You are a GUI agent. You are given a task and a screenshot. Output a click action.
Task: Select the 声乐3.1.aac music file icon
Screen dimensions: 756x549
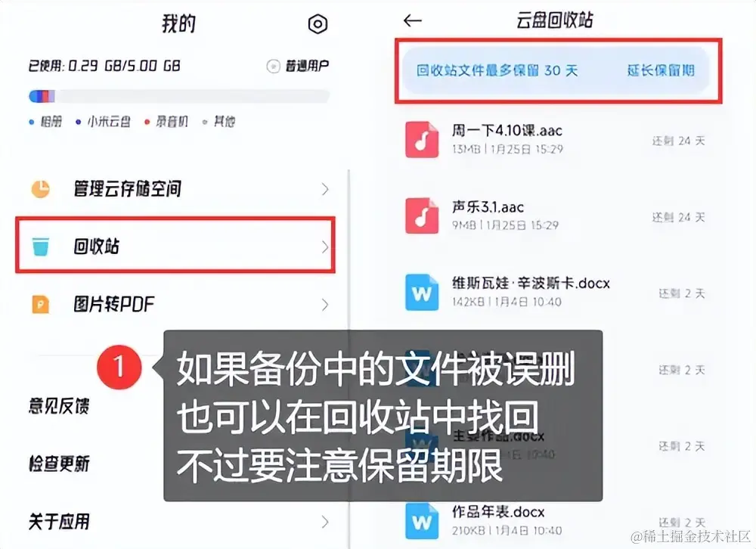tap(422, 216)
